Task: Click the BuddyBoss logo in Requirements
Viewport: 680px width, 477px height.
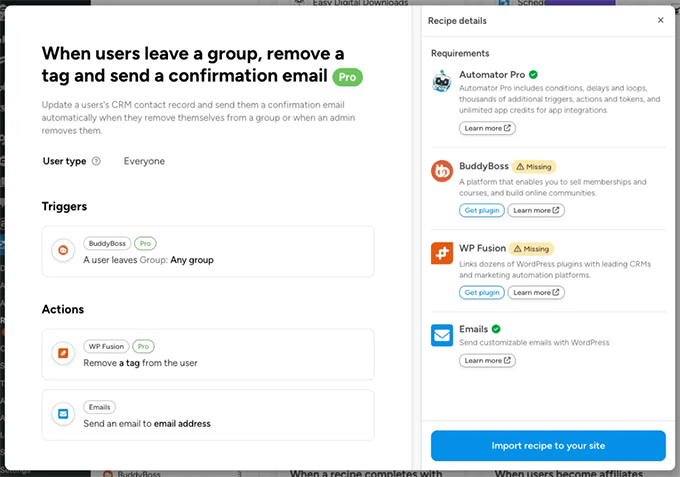Action: pyautogui.click(x=442, y=171)
